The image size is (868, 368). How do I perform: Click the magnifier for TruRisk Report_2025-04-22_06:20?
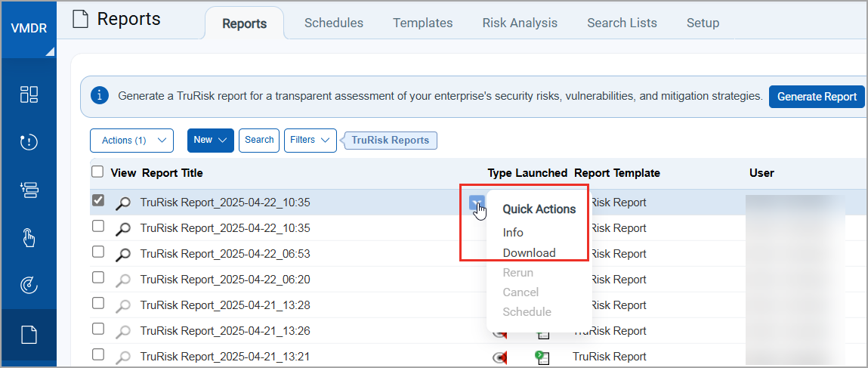pos(123,280)
